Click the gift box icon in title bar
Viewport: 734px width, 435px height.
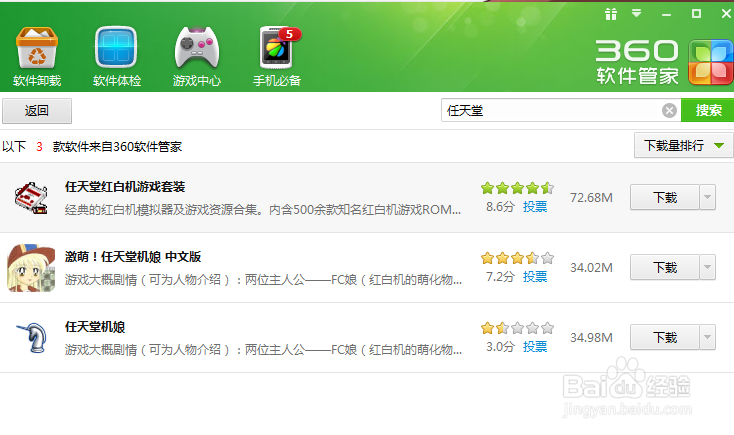click(x=611, y=14)
